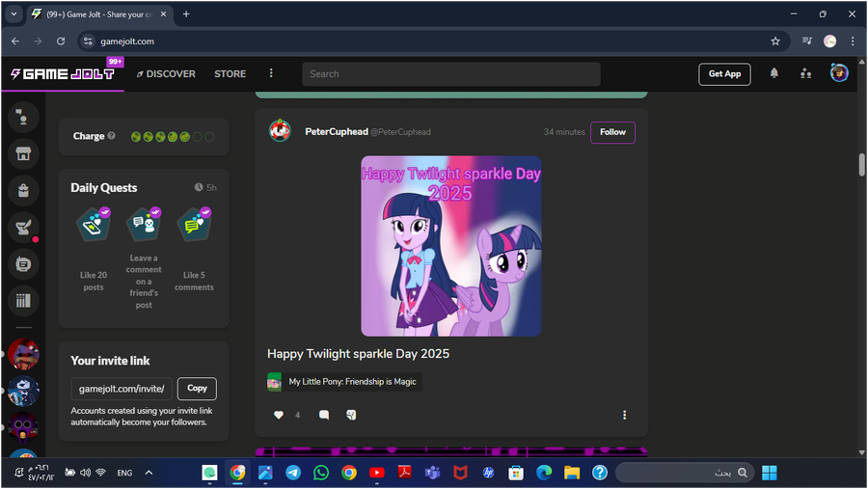Focus the Search field

click(x=451, y=73)
